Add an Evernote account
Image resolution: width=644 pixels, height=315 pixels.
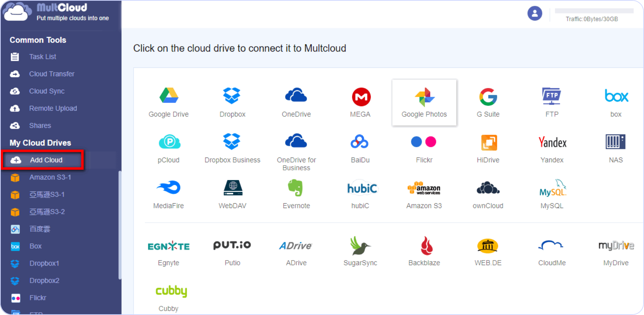click(296, 194)
